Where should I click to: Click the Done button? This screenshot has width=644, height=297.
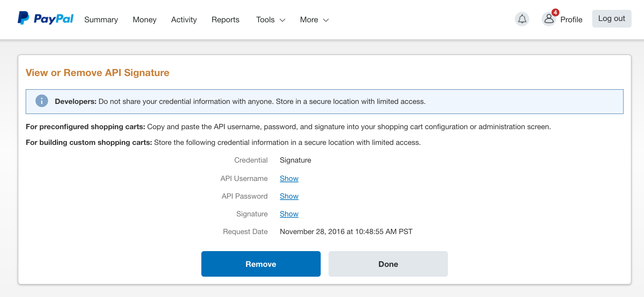[388, 264]
